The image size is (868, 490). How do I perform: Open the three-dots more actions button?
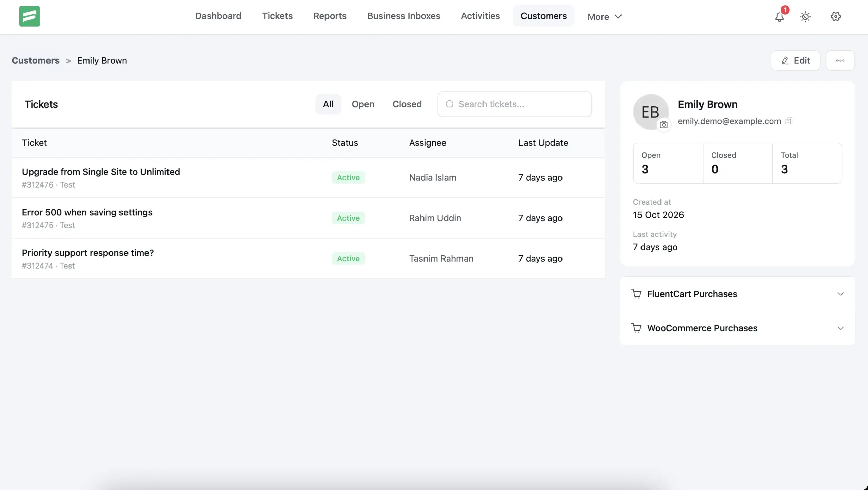[840, 60]
